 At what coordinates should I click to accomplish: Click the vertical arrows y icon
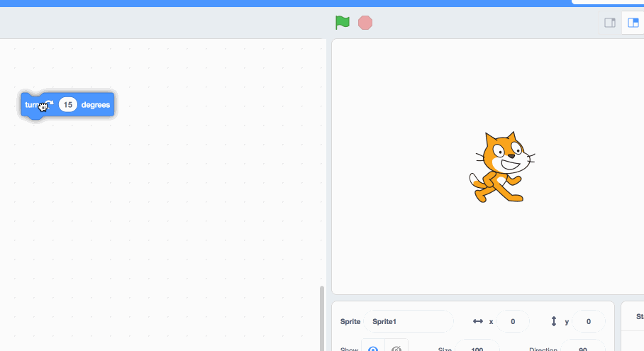coord(554,321)
